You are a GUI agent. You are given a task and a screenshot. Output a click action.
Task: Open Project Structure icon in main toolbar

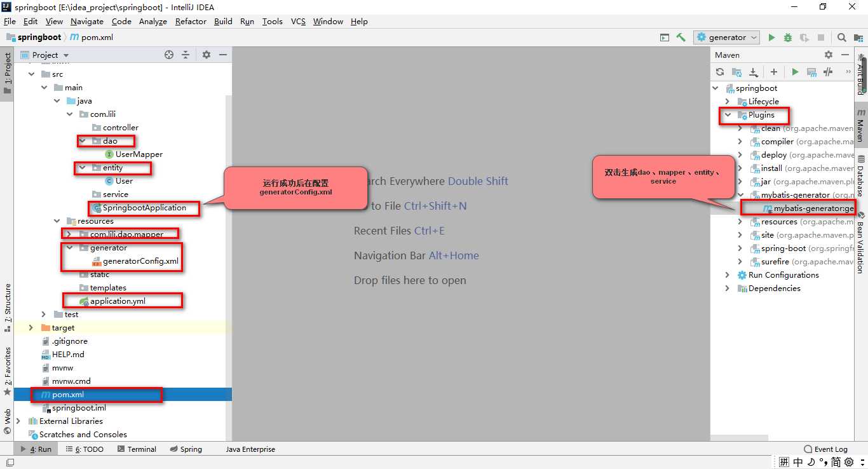(858, 37)
